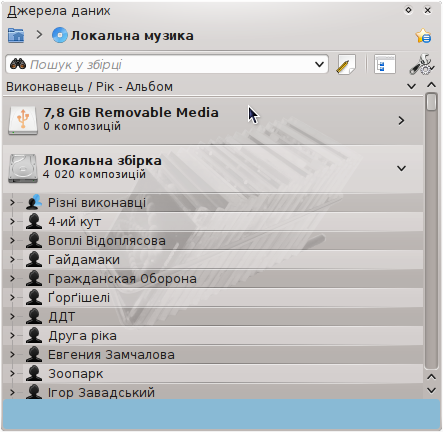Screen dimensions: 443x432
Task: Open the wrench sort options icon
Action: click(422, 64)
